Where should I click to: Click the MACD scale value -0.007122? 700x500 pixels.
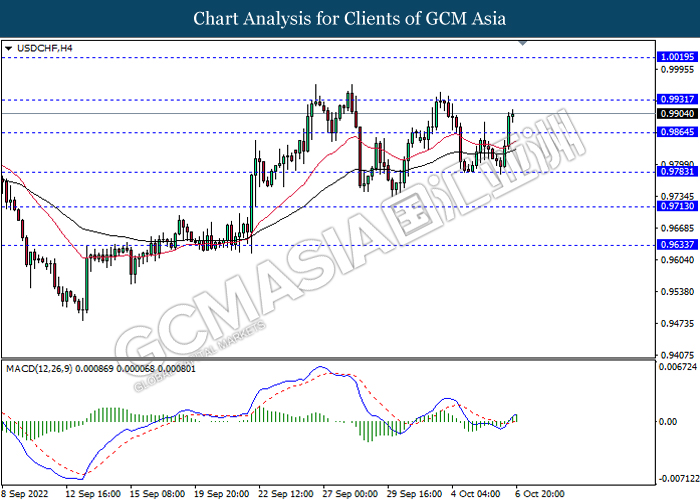coord(679,479)
